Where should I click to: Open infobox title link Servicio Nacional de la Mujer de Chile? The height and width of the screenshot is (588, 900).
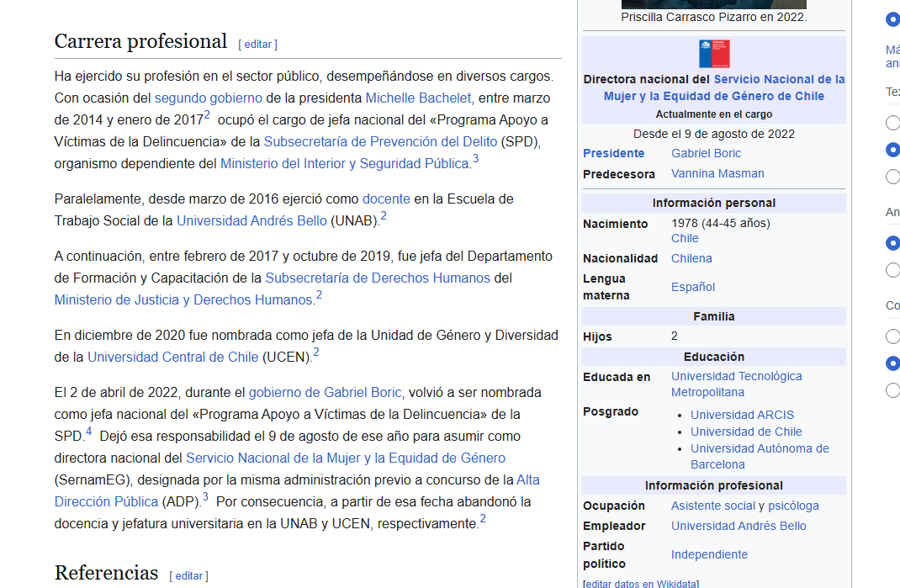(723, 87)
